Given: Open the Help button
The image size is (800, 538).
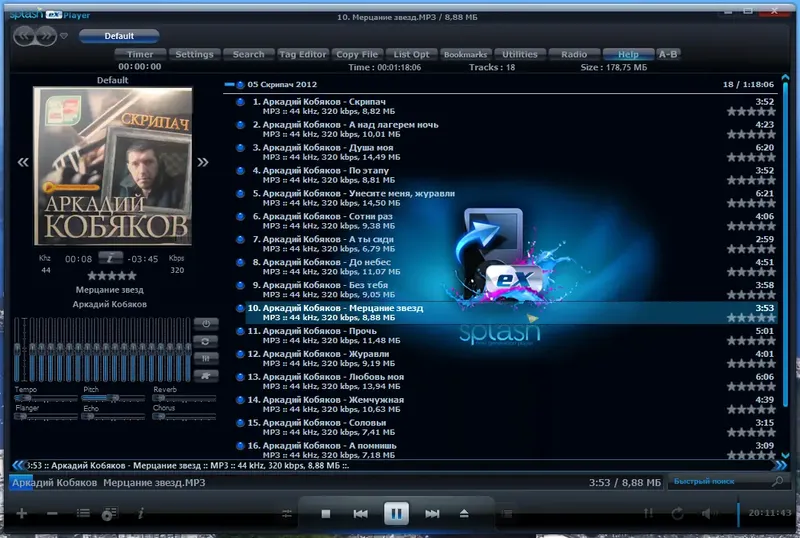Looking at the screenshot, I should tap(628, 54).
